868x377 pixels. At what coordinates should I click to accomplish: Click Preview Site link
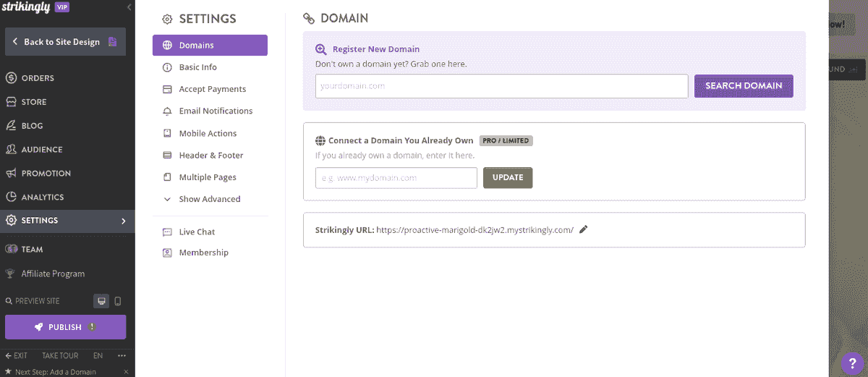click(33, 301)
